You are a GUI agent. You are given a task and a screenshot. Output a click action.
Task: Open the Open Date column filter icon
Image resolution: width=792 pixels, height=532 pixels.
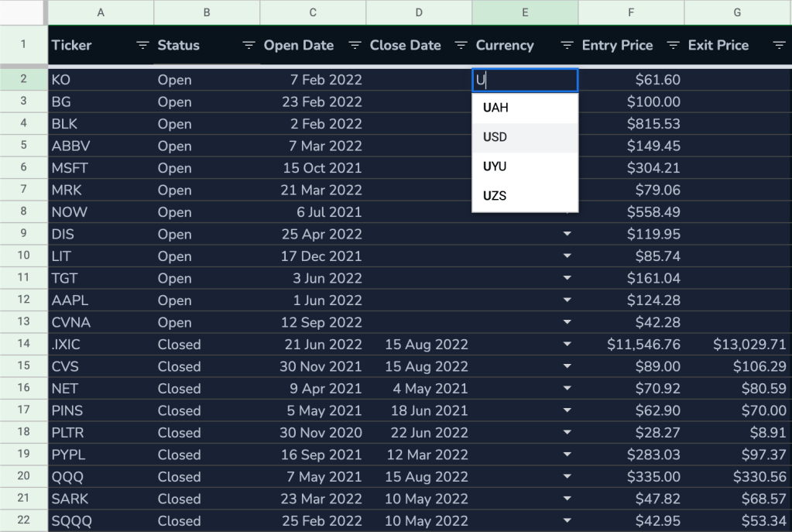pos(355,46)
